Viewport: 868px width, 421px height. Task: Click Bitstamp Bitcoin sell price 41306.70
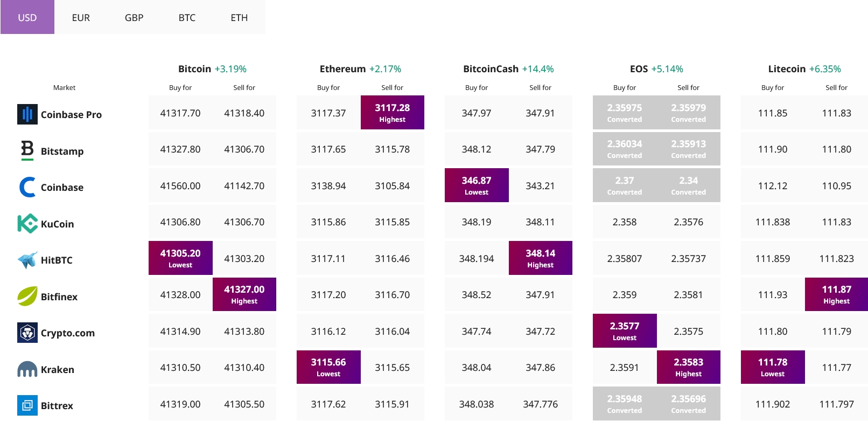[244, 149]
